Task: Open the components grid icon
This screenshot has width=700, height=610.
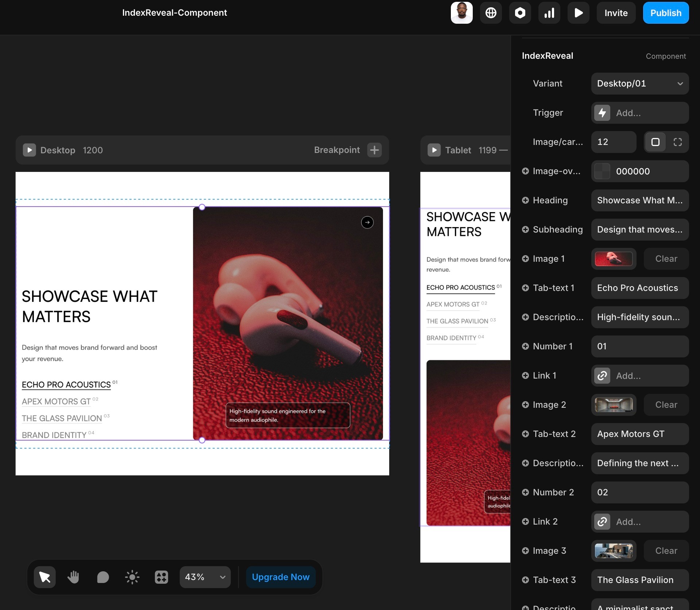Action: (161, 577)
